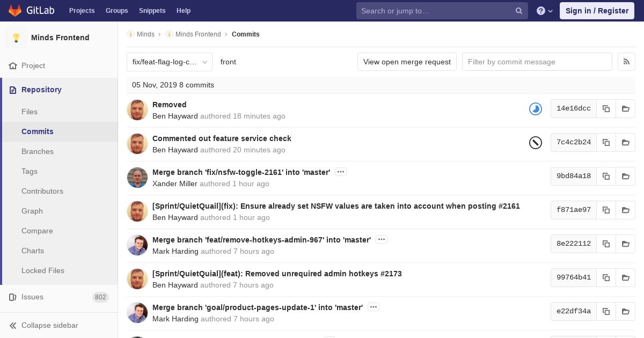644x338 pixels.
Task: Expand description of nsfw-toggle-2161 merge commit
Action: [x=341, y=172]
